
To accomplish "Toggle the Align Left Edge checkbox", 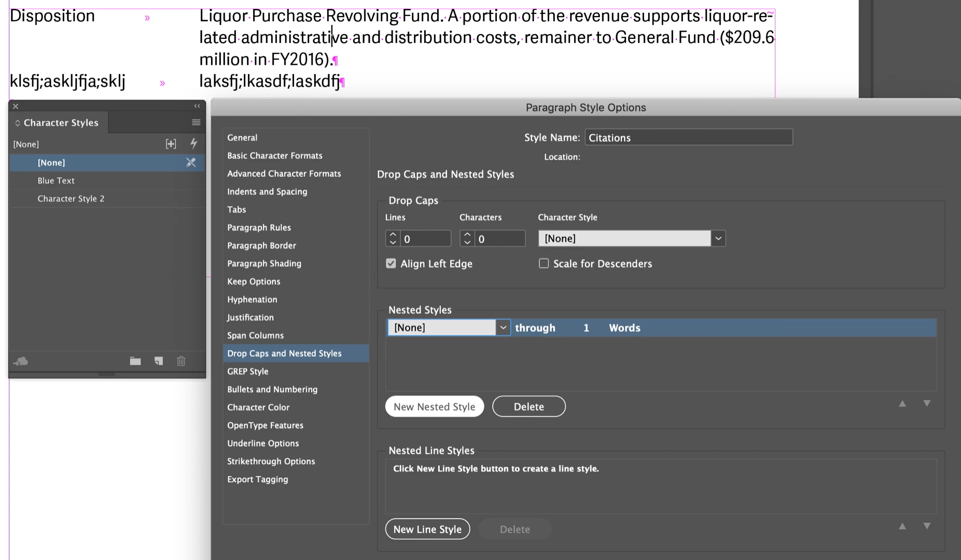I will point(391,263).
